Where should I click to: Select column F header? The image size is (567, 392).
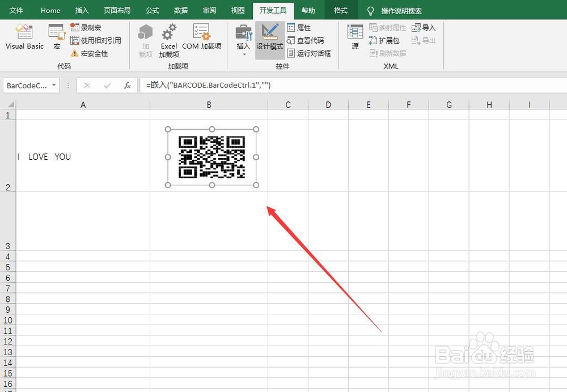409,104
